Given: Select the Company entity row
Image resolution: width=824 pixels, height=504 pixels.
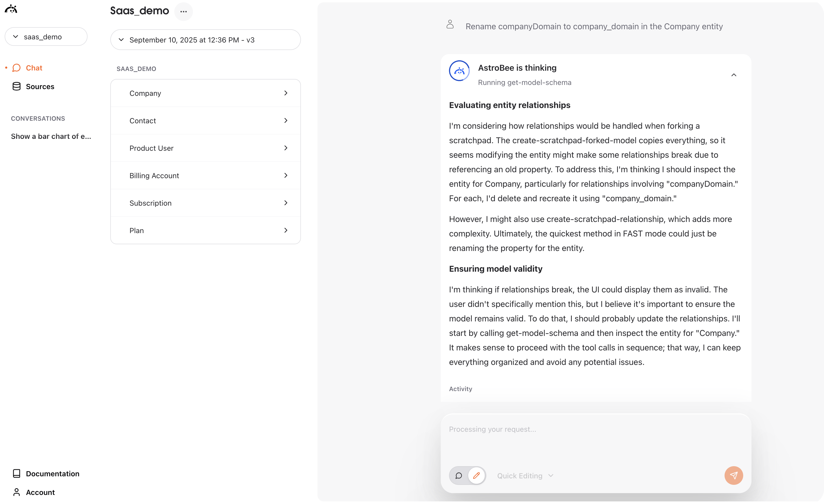Looking at the screenshot, I should [205, 93].
